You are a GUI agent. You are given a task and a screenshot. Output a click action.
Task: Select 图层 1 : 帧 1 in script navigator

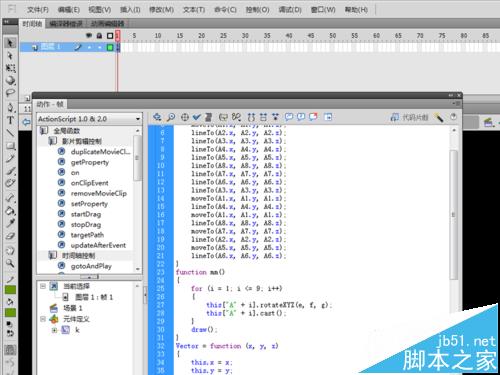[94, 297]
